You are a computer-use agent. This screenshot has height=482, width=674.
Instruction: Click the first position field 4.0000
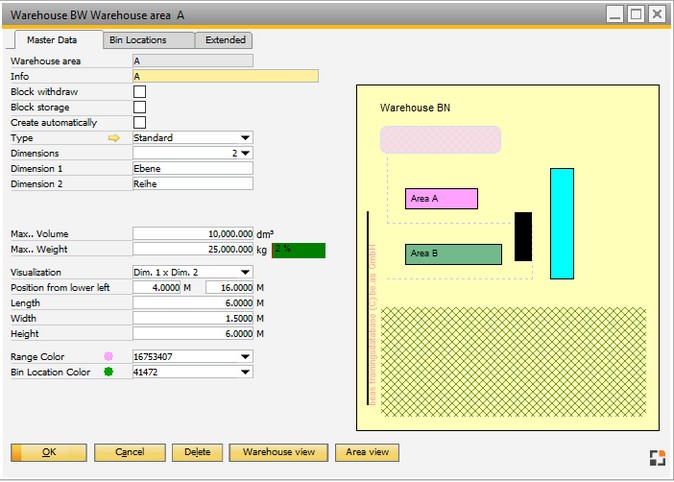pos(157,288)
